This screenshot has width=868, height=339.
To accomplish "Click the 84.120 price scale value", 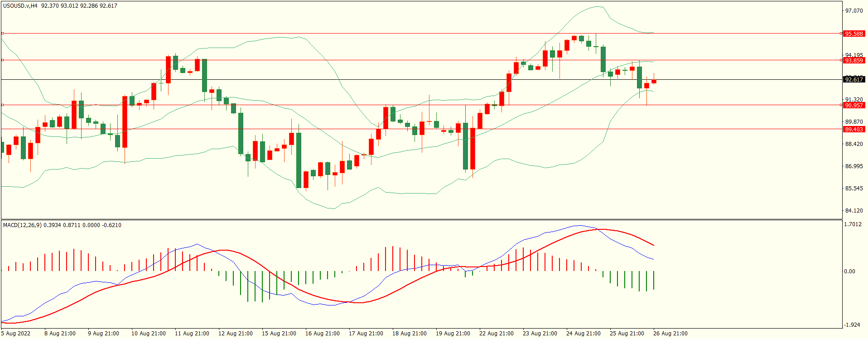I will 854,211.
